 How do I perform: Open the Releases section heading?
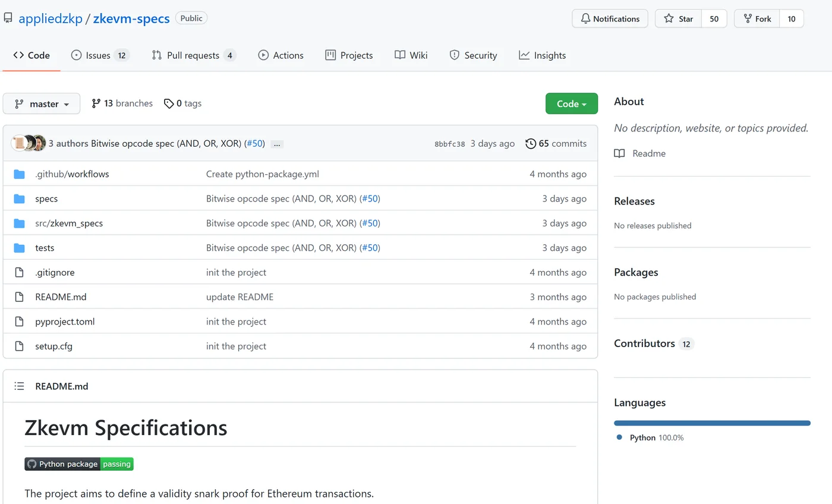634,201
